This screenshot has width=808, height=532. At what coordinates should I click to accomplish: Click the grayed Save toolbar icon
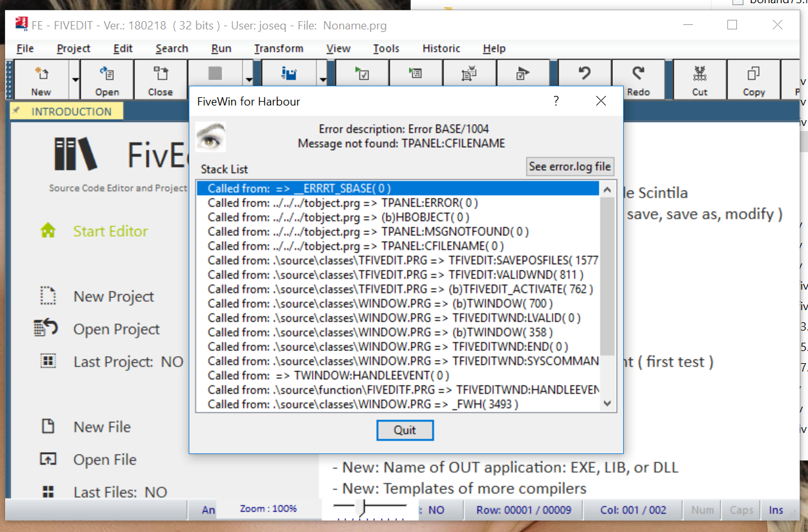click(215, 73)
